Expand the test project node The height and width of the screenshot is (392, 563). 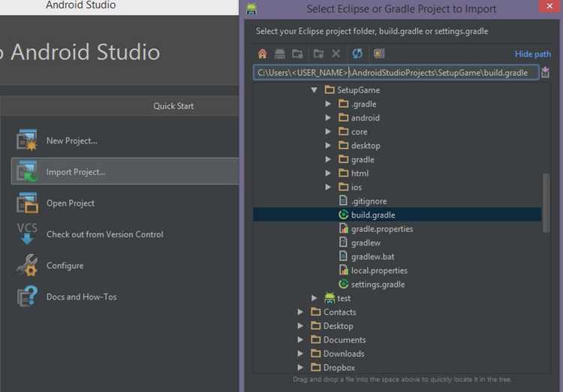click(315, 298)
